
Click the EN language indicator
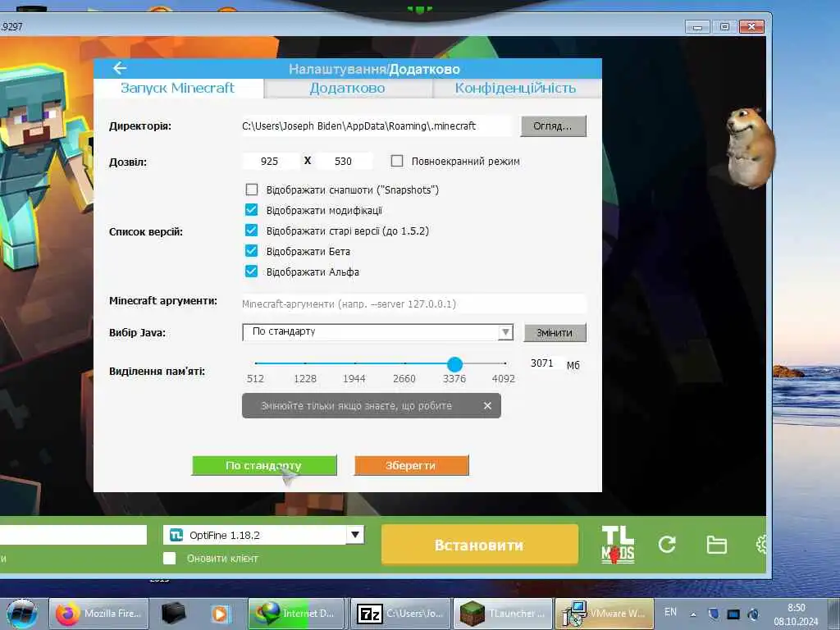point(670,612)
